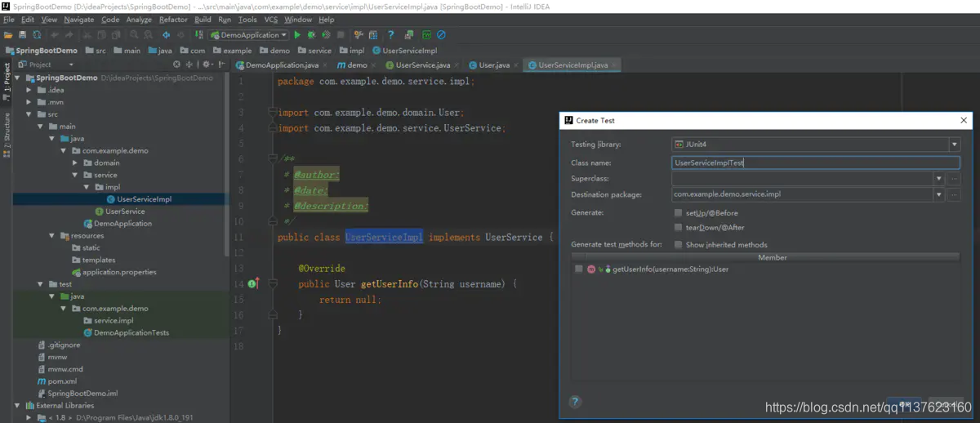This screenshot has height=423, width=980.
Task: Expand the .mvn folder
Action: click(29, 102)
